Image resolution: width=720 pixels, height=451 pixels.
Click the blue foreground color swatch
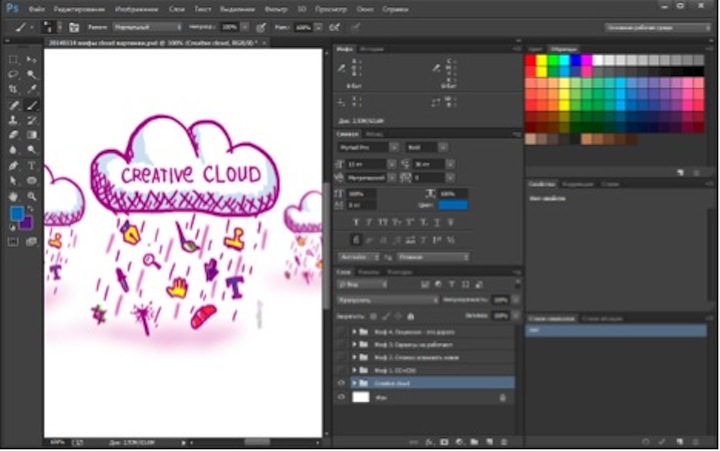pyautogui.click(x=16, y=213)
